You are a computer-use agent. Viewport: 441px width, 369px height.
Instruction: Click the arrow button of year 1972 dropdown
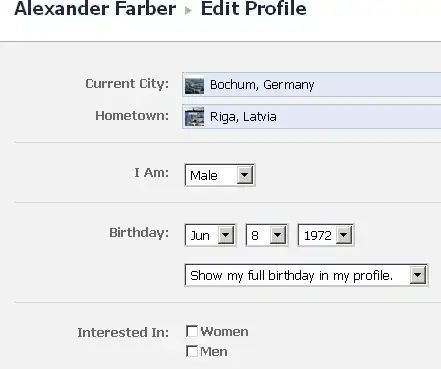pos(344,235)
